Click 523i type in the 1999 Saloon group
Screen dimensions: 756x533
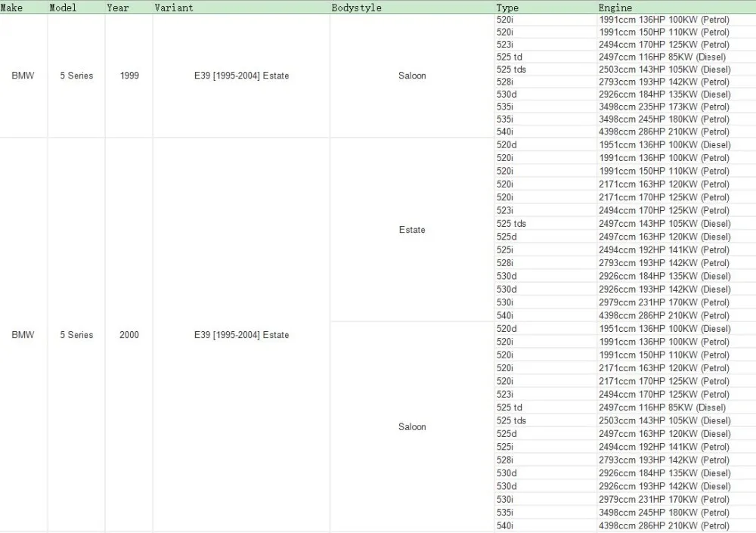(x=505, y=45)
